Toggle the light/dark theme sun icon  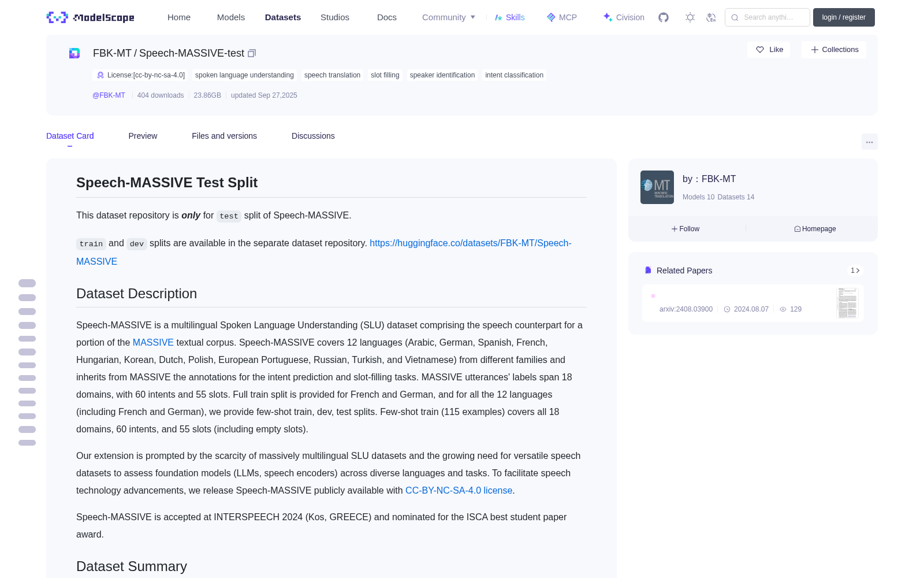coord(690,17)
